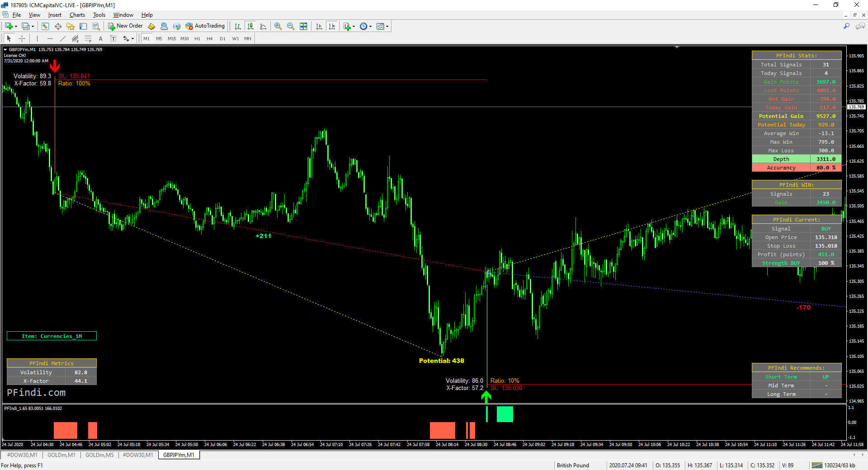
Task: Select the Draw Trendline tool
Action: tap(62, 39)
